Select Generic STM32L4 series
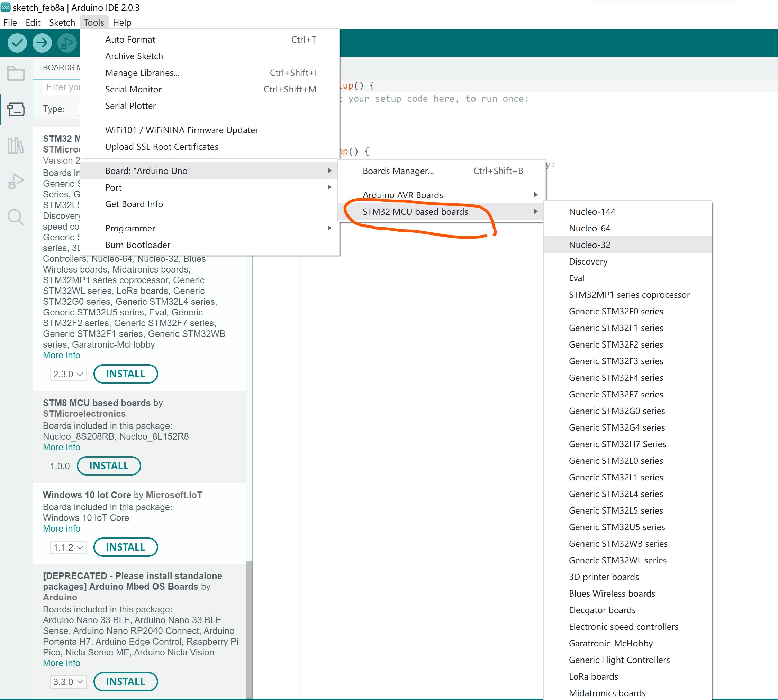The width and height of the screenshot is (778, 700). click(628, 494)
